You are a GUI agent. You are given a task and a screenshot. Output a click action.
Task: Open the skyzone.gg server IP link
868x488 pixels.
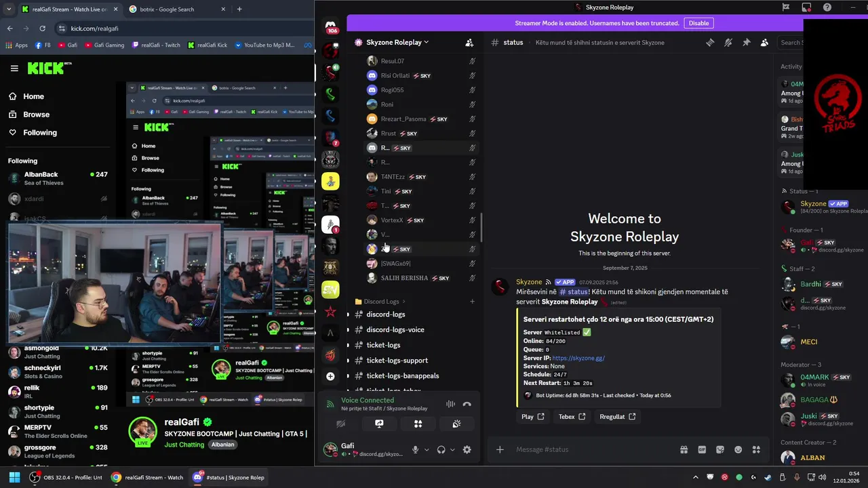coord(578,358)
